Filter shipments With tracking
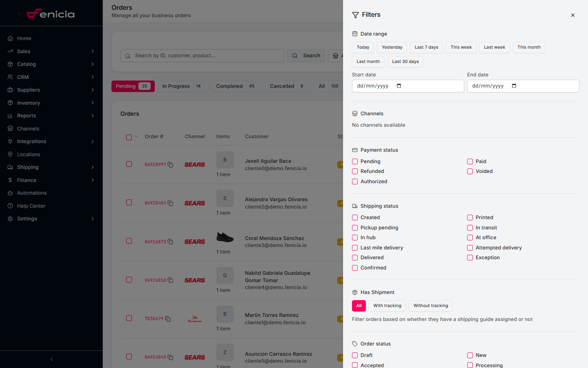This screenshot has height=368, width=588. tap(387, 306)
